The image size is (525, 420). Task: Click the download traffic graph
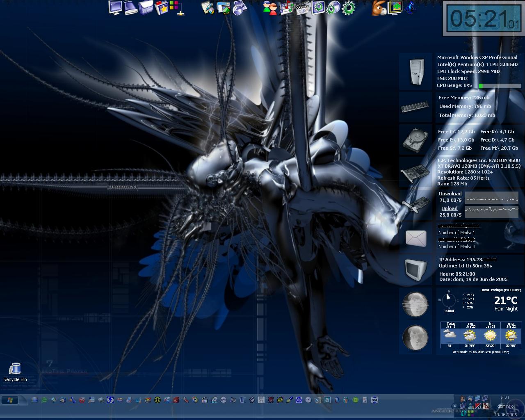(x=492, y=197)
